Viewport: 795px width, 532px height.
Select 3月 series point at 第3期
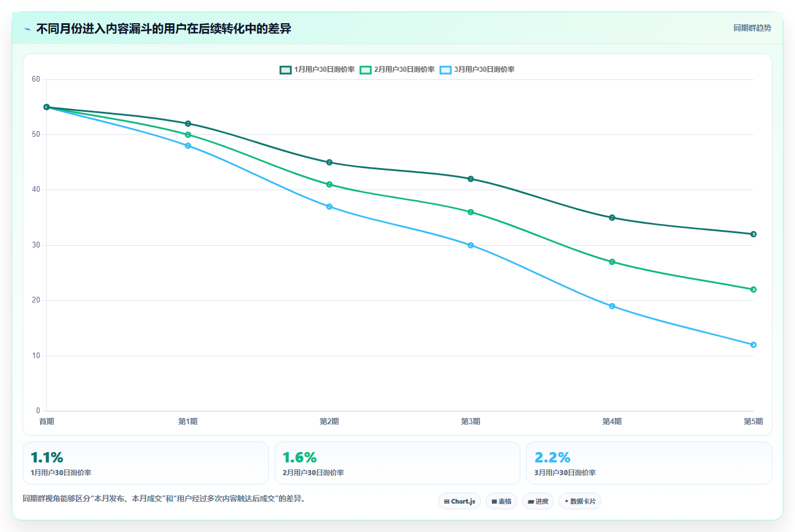click(x=471, y=245)
